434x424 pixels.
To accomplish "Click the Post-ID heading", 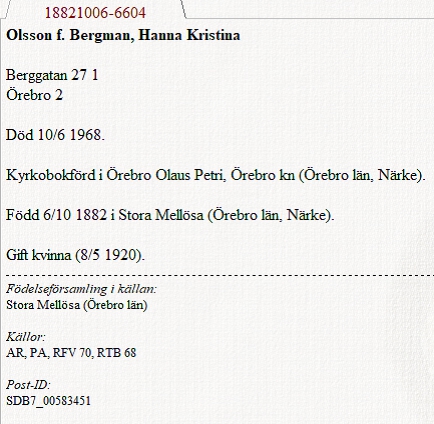I will (28, 385).
